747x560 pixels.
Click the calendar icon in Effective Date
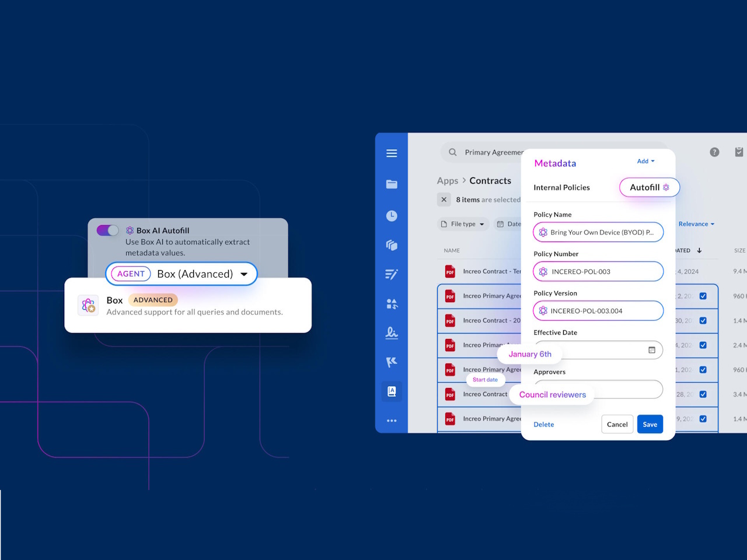[652, 350]
